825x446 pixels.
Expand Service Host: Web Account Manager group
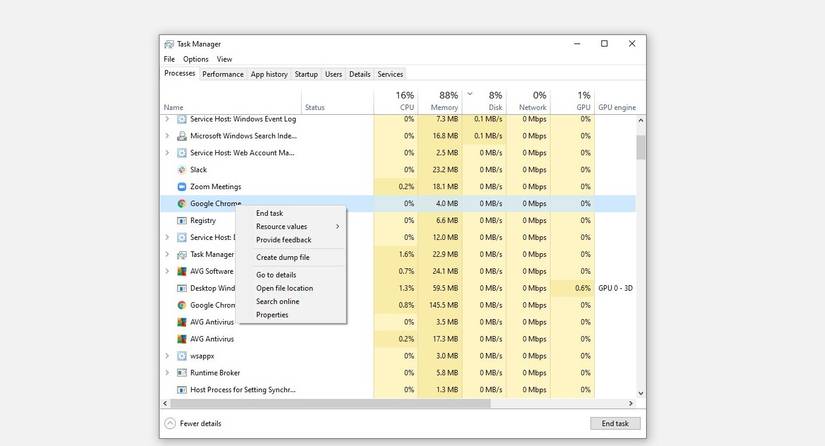point(167,153)
